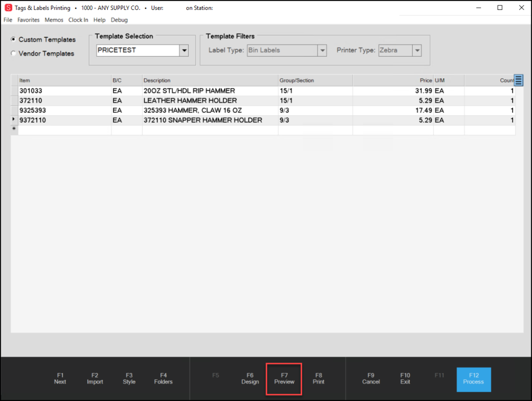Click the grid column menu icon

tap(519, 80)
